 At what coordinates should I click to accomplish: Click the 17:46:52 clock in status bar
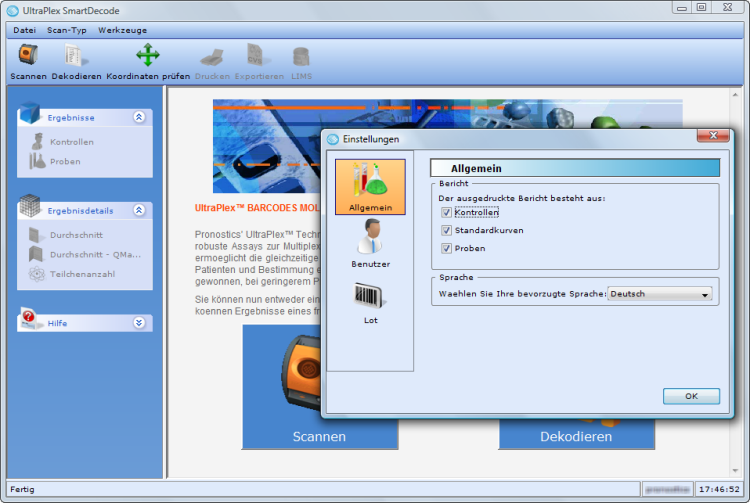[x=719, y=489]
